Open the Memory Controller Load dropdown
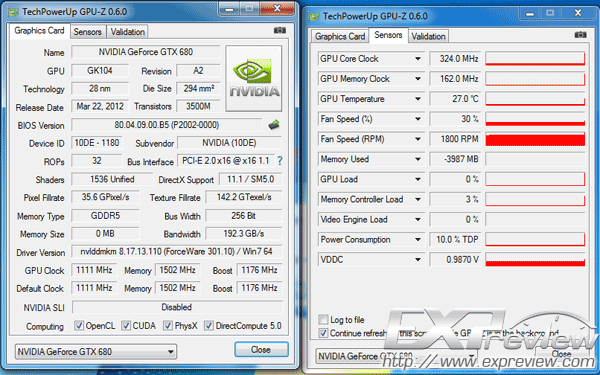 pos(418,199)
